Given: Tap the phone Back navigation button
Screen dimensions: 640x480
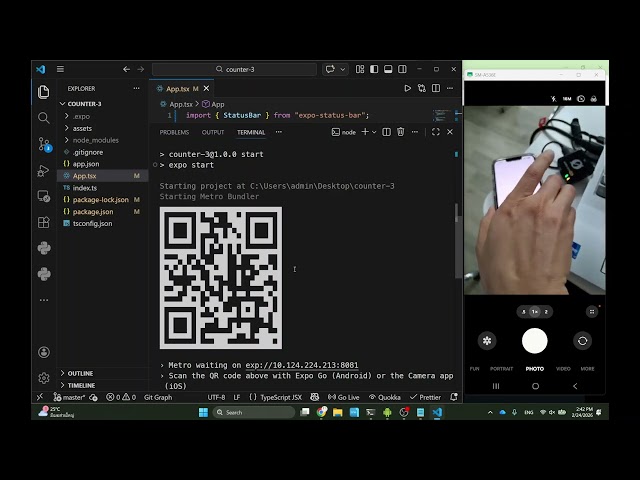Looking at the screenshot, I should click(575, 386).
